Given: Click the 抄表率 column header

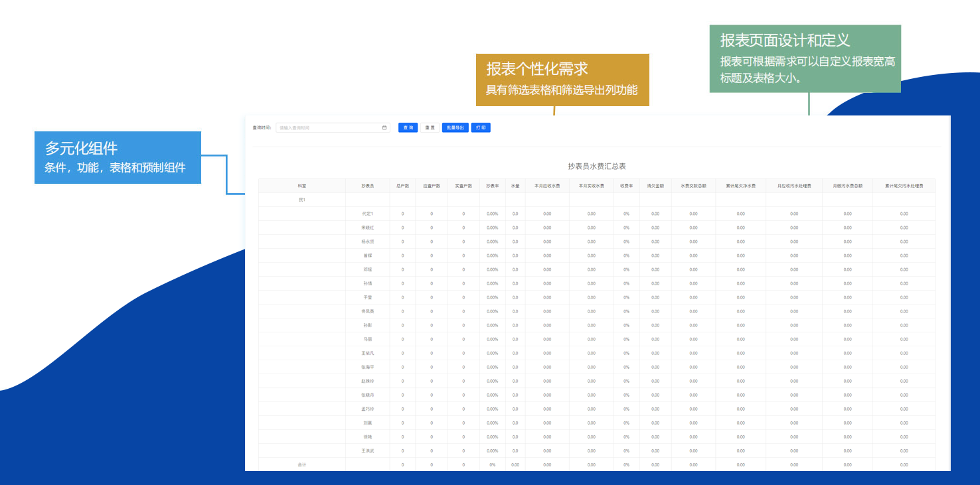Looking at the screenshot, I should tap(492, 186).
